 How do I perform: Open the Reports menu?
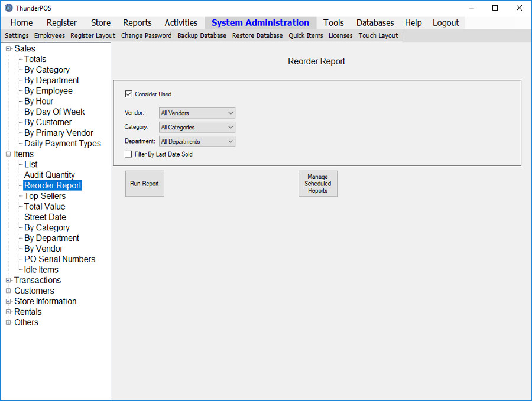137,22
